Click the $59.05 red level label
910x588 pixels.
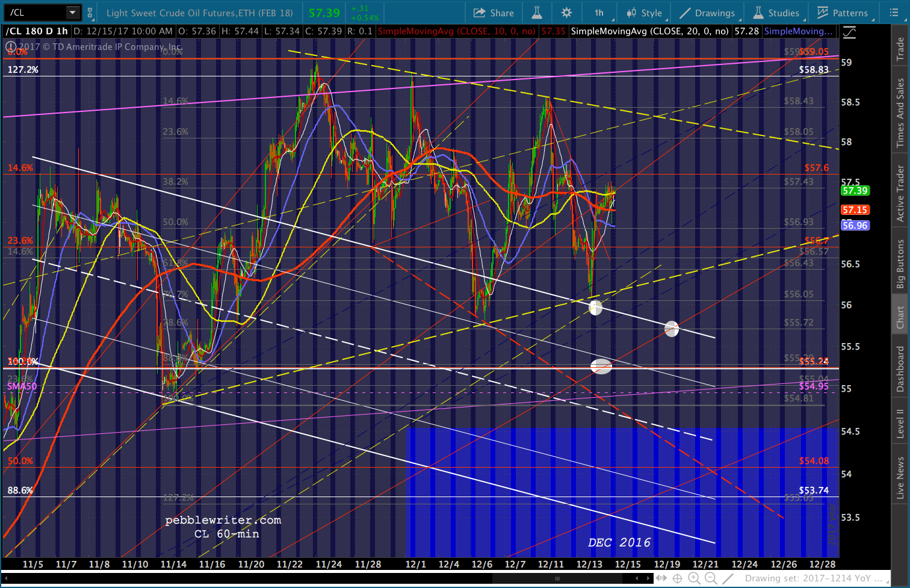click(814, 52)
